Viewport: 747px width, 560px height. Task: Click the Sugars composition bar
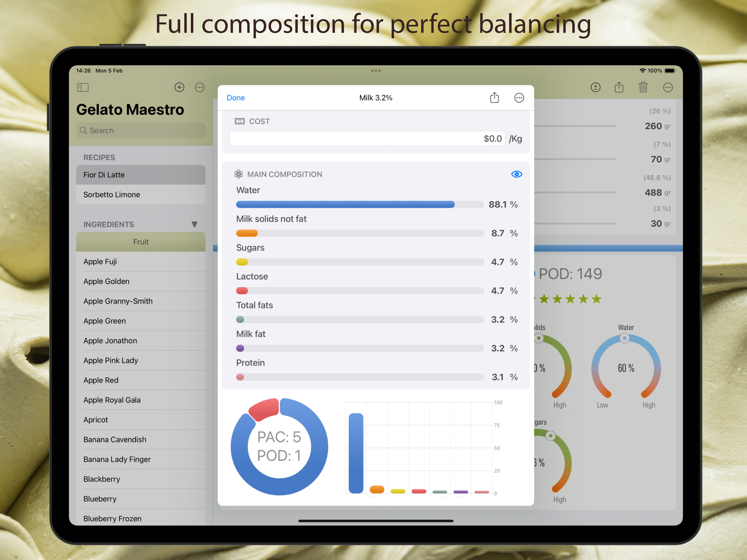[x=360, y=262]
